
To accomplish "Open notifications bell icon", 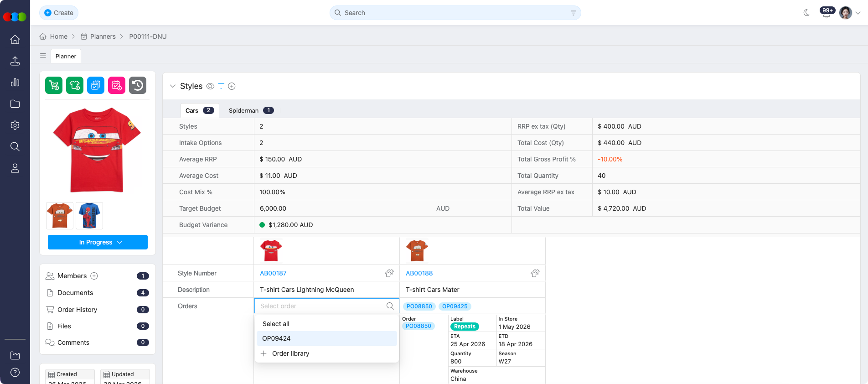I will pos(826,13).
